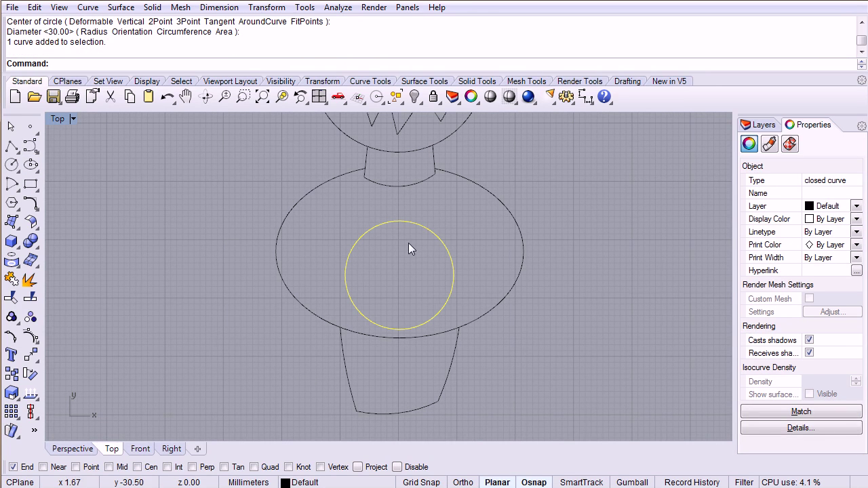868x488 pixels.
Task: Open the Layer dropdown in Properties
Action: coord(856,206)
